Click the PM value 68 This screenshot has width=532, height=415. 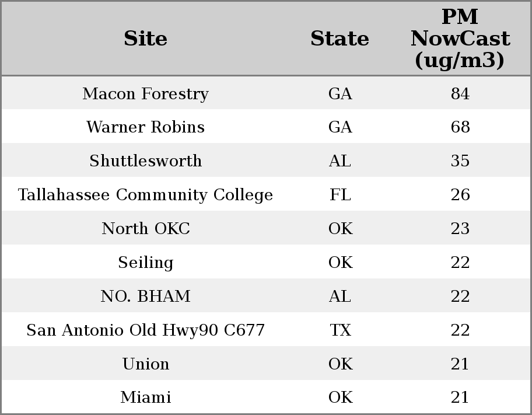pyautogui.click(x=460, y=127)
